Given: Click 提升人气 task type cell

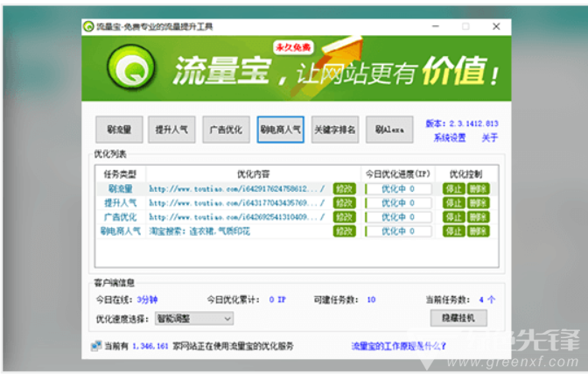Looking at the screenshot, I should point(121,203).
